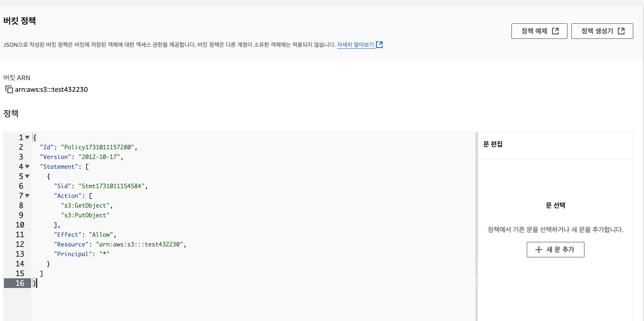Copy the bucket ARN with copy icon
The height and width of the screenshot is (321, 644).
pos(9,89)
